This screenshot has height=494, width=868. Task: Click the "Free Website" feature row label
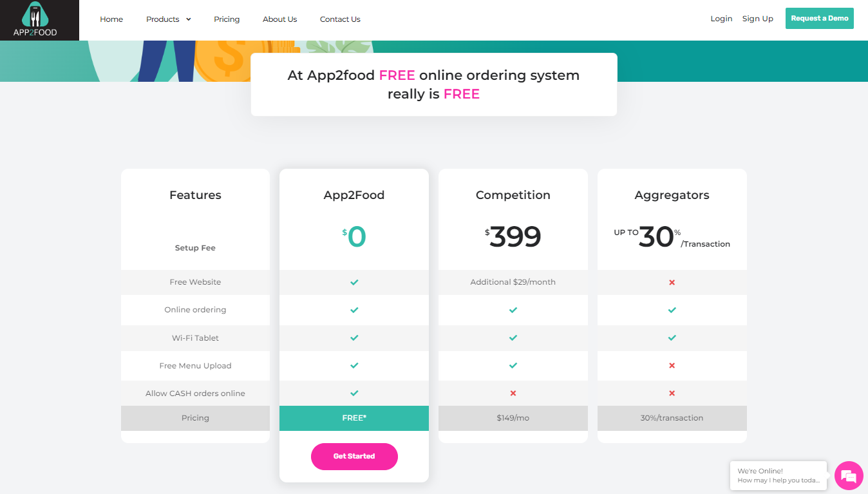pos(195,282)
